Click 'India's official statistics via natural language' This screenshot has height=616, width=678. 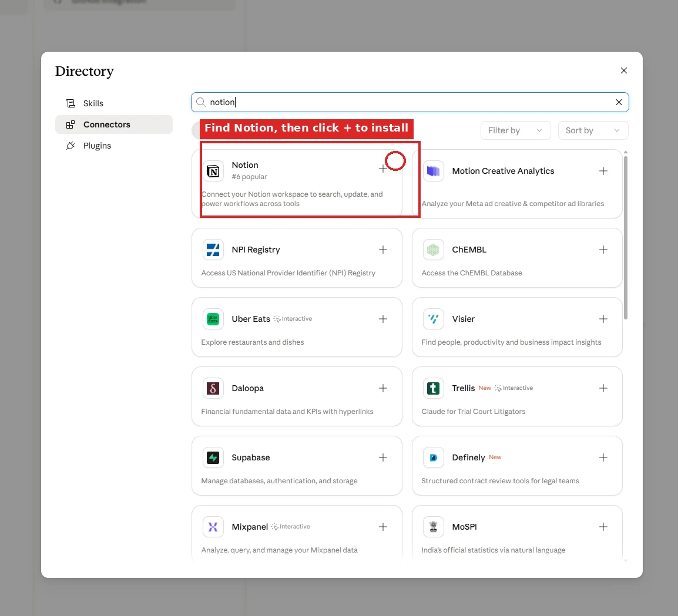pos(494,550)
